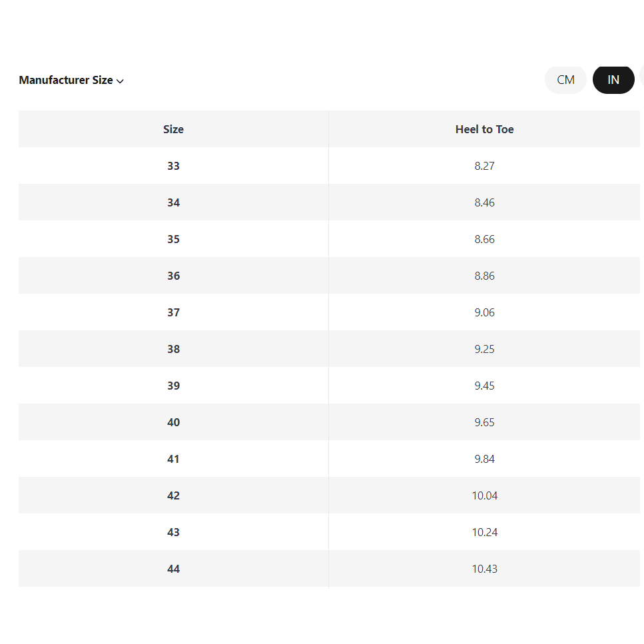The width and height of the screenshot is (644, 644).
Task: Select the IN unit toggle
Action: pyautogui.click(x=613, y=80)
